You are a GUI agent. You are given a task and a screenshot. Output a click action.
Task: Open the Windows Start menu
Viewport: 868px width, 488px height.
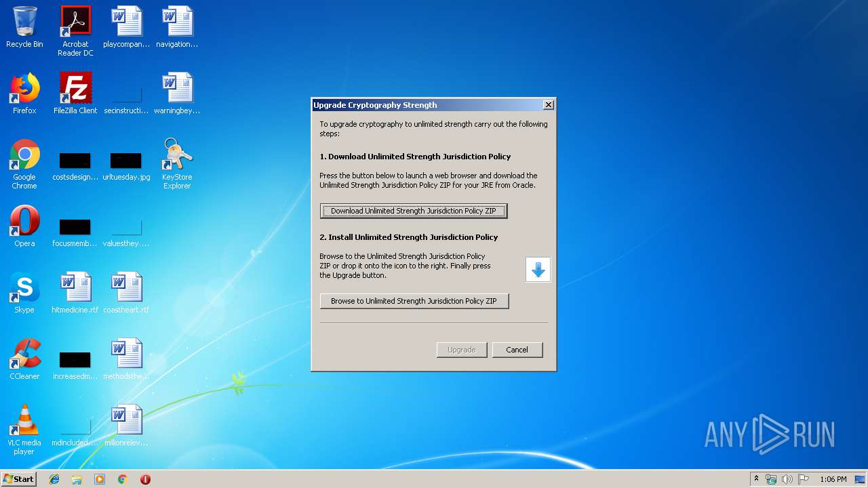pyautogui.click(x=19, y=479)
